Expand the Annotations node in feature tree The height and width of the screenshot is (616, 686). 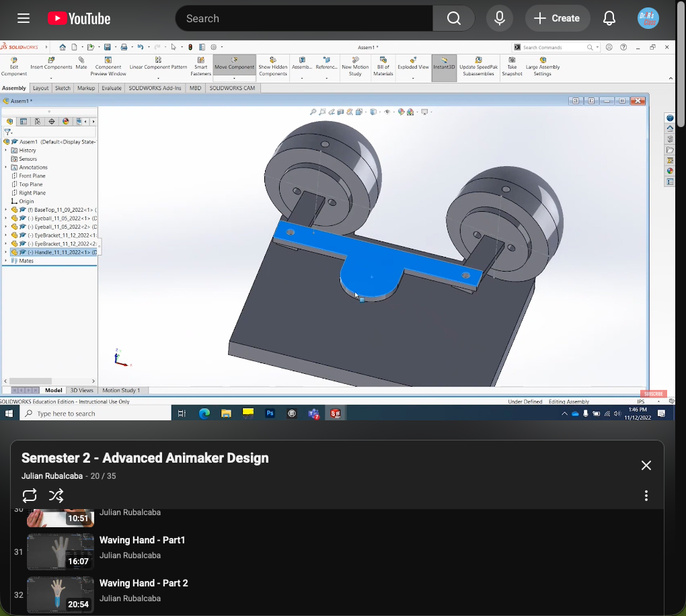tap(5, 167)
